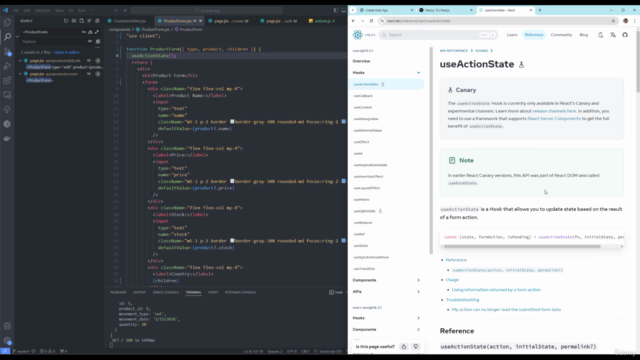Image resolution: width=640 pixels, height=360 pixels.
Task: Collapse the second page.jsx search result group
Action: point(20,74)
